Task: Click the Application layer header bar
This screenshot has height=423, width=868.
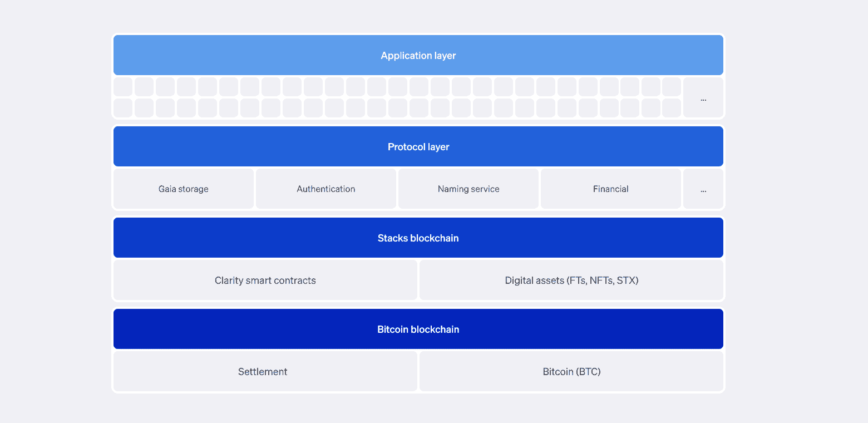Action: (x=418, y=55)
